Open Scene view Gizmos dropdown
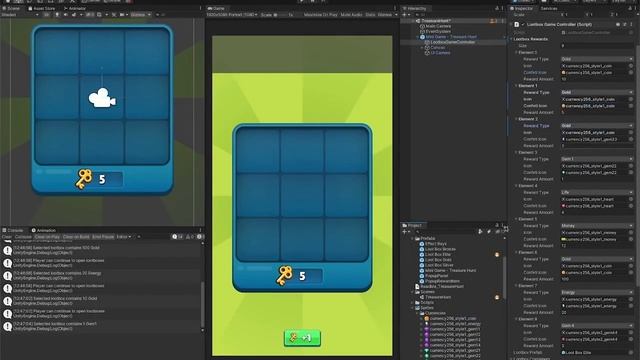 [x=141, y=15]
